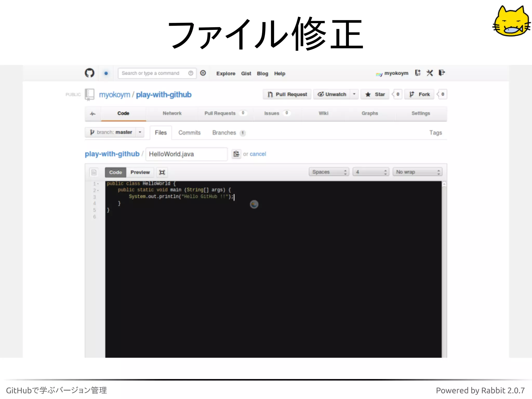This screenshot has height=399, width=532.
Task: Click the cancel edit link
Action: pyautogui.click(x=258, y=154)
